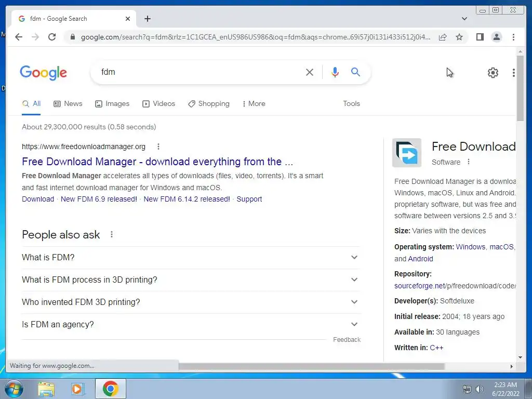Click the macOS operating system link
The width and height of the screenshot is (532, 399).
point(501,247)
